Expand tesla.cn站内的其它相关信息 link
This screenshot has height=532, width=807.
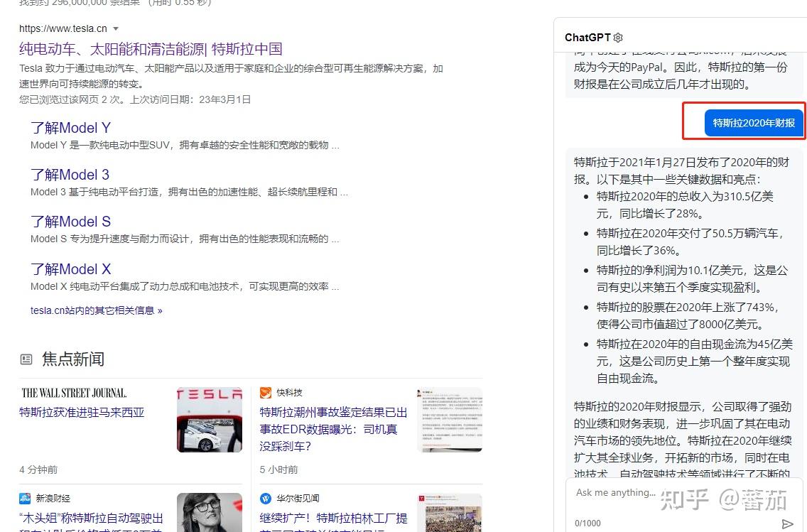[x=97, y=310]
